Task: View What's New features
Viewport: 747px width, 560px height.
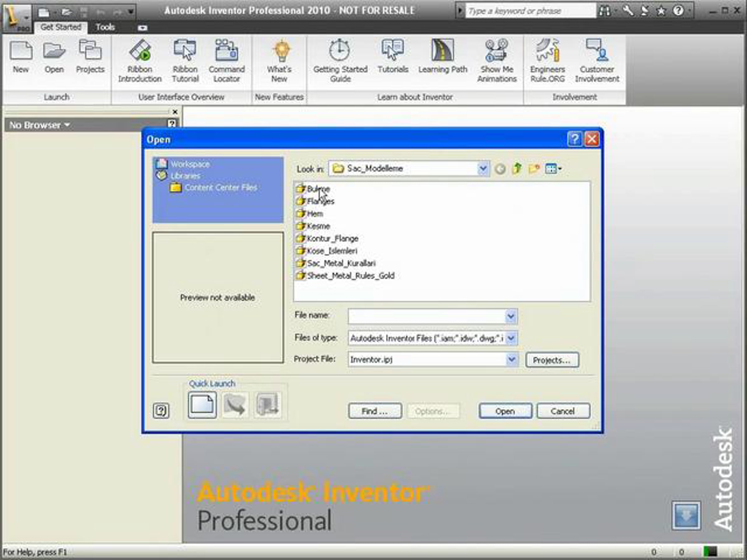Action: click(279, 61)
